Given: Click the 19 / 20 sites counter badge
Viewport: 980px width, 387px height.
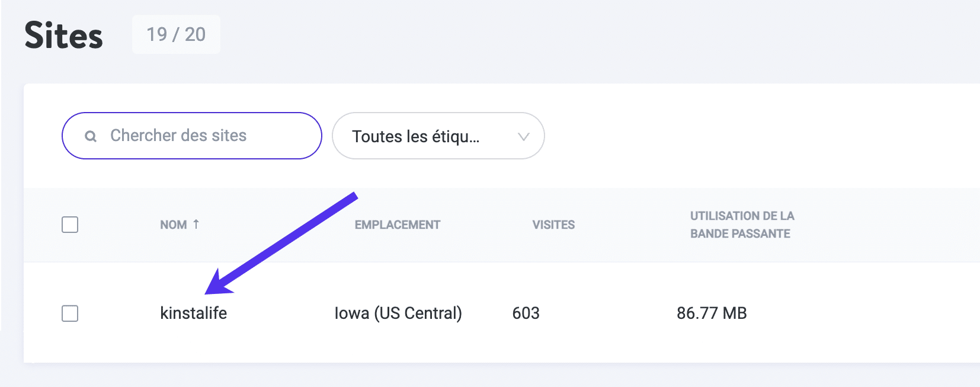Looking at the screenshot, I should point(176,34).
